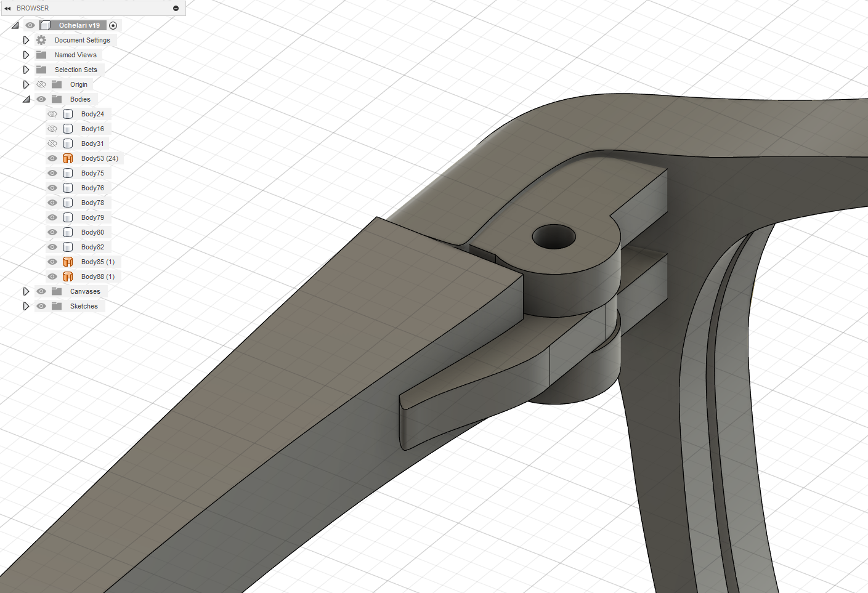868x593 pixels.
Task: Expand the Selection Sets node
Action: (26, 70)
